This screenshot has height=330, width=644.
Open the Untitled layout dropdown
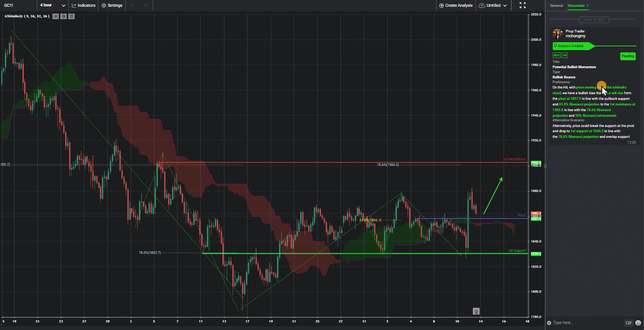(x=493, y=5)
